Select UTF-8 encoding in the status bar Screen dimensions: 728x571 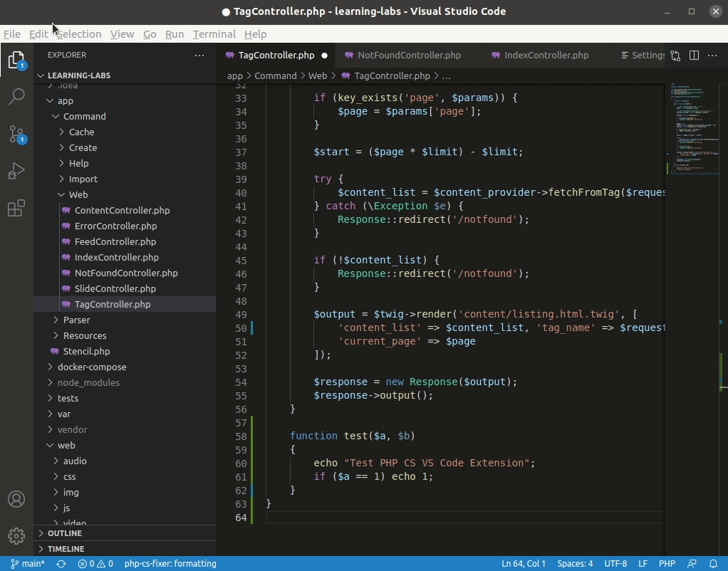tap(616, 563)
